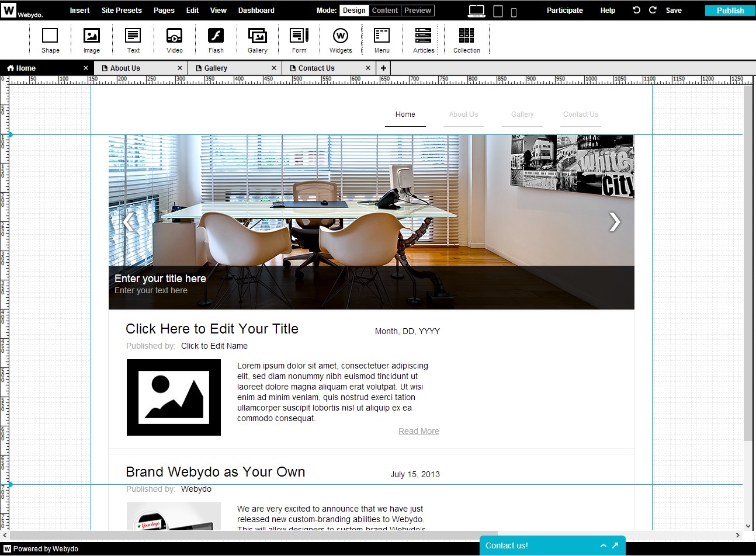
Task: Click the Powered by Webydo footer link
Action: click(x=41, y=549)
